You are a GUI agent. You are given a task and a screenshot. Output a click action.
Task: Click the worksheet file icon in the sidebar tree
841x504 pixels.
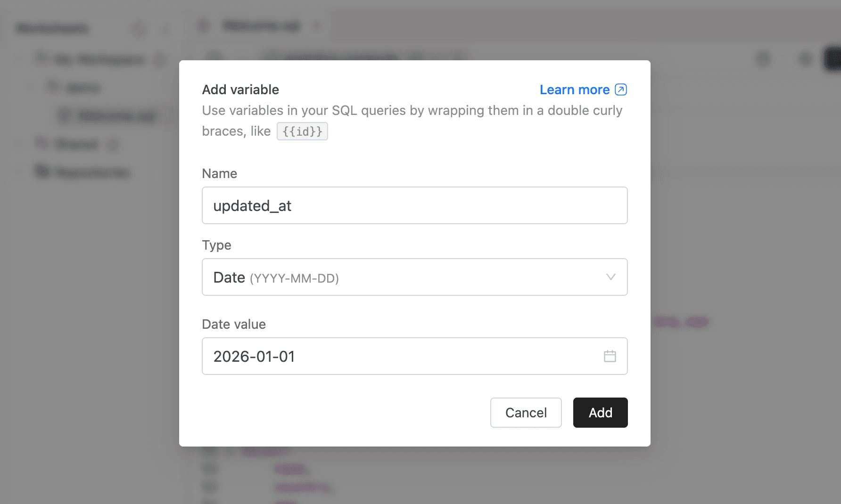(x=63, y=116)
